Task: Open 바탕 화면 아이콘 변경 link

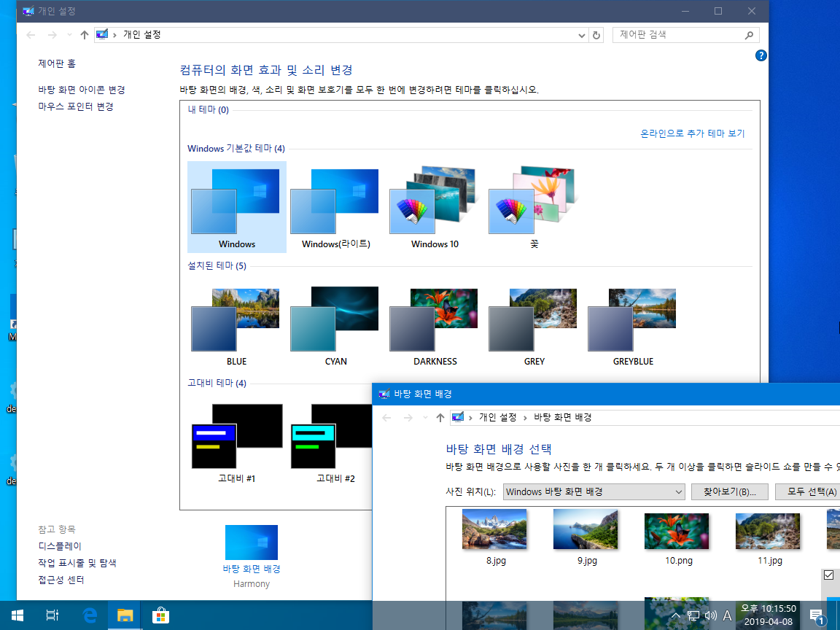Action: (82, 90)
